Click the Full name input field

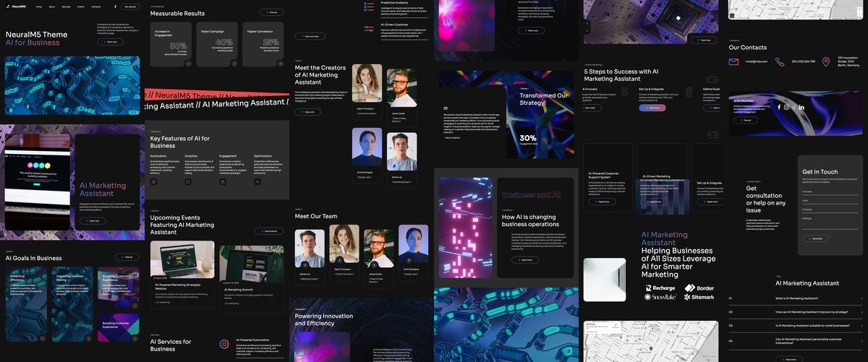pos(830,192)
